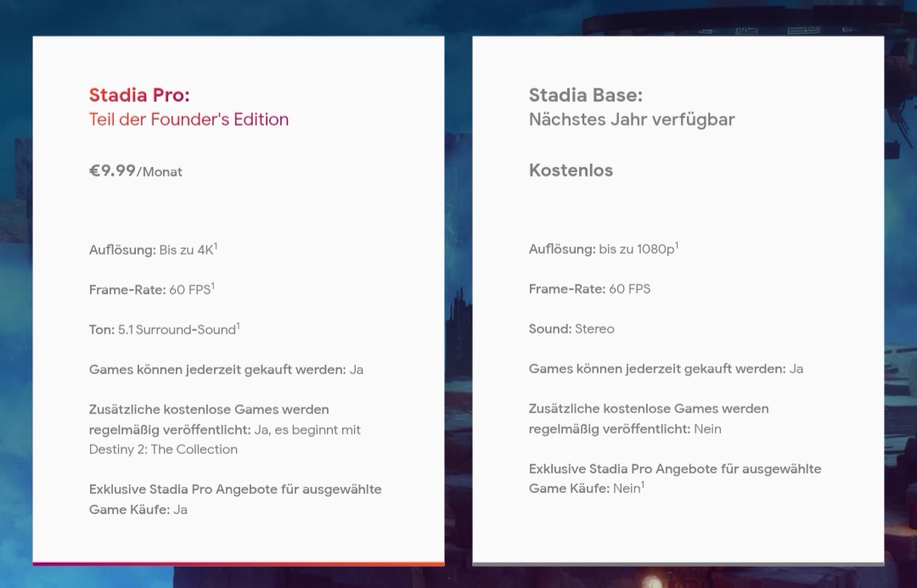Screen dimensions: 917x588
Task: Select the €9.99/Monat price text
Action: pos(136,171)
